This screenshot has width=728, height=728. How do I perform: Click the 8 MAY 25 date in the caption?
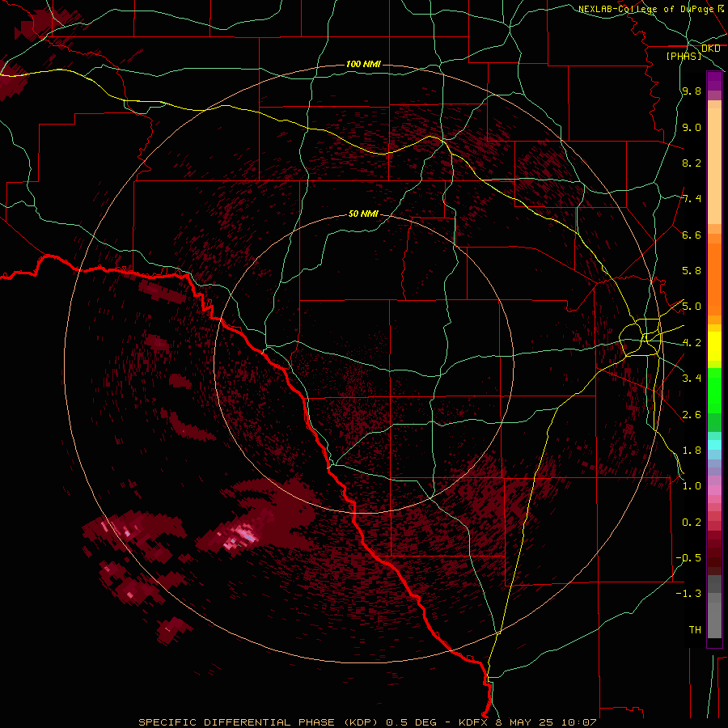[526, 722]
